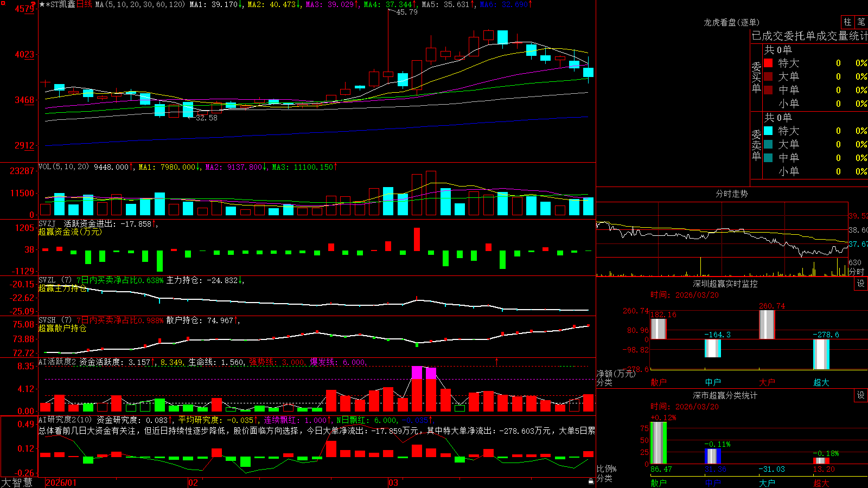868x488 pixels.
Task: Click the cyan 特大 sell-order swatch
Action: 768,131
